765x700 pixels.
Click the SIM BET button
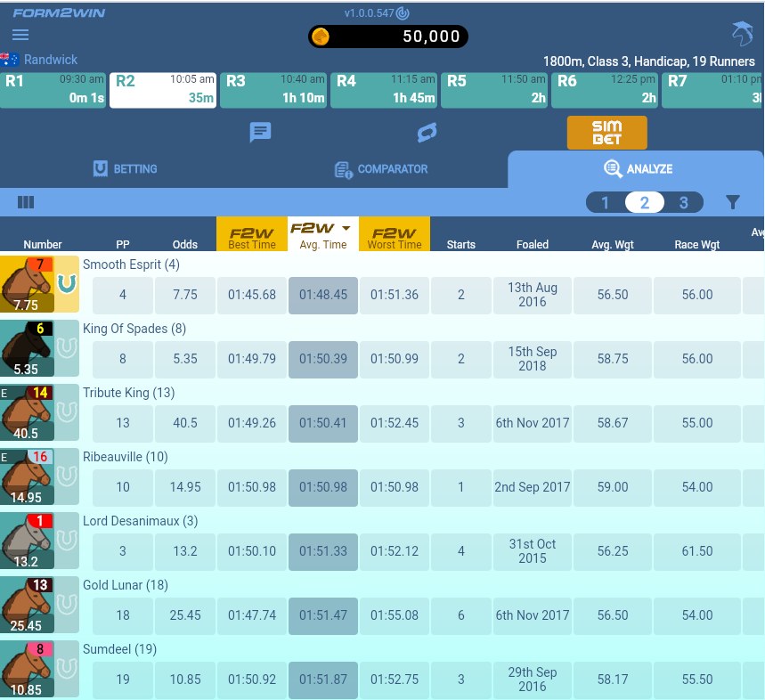coord(607,133)
